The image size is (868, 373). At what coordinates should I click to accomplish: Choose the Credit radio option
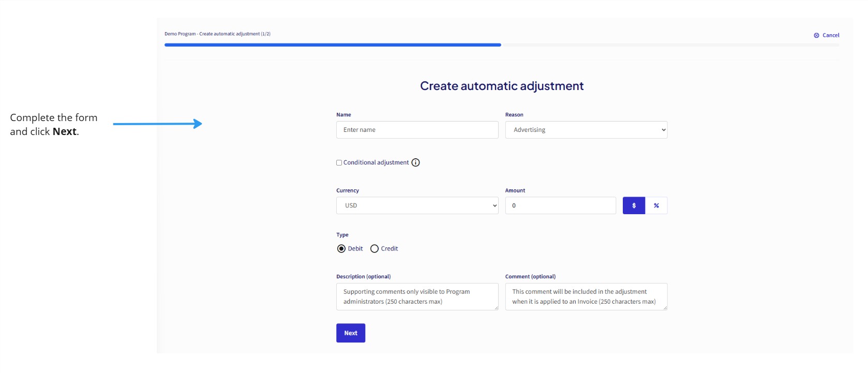375,249
